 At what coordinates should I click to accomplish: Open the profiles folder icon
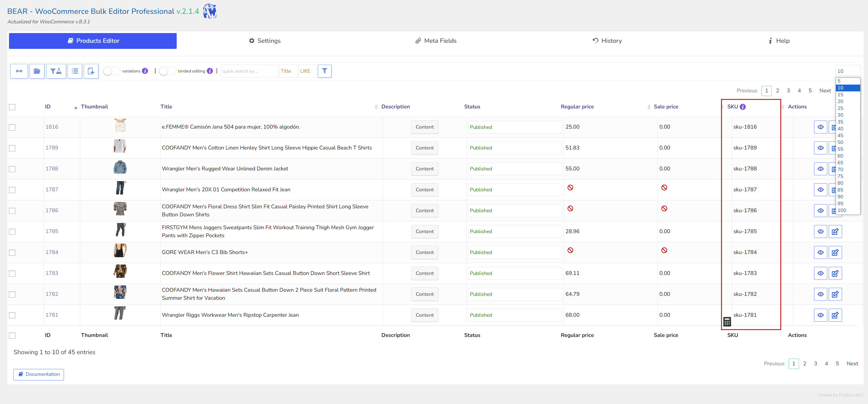pos(37,71)
